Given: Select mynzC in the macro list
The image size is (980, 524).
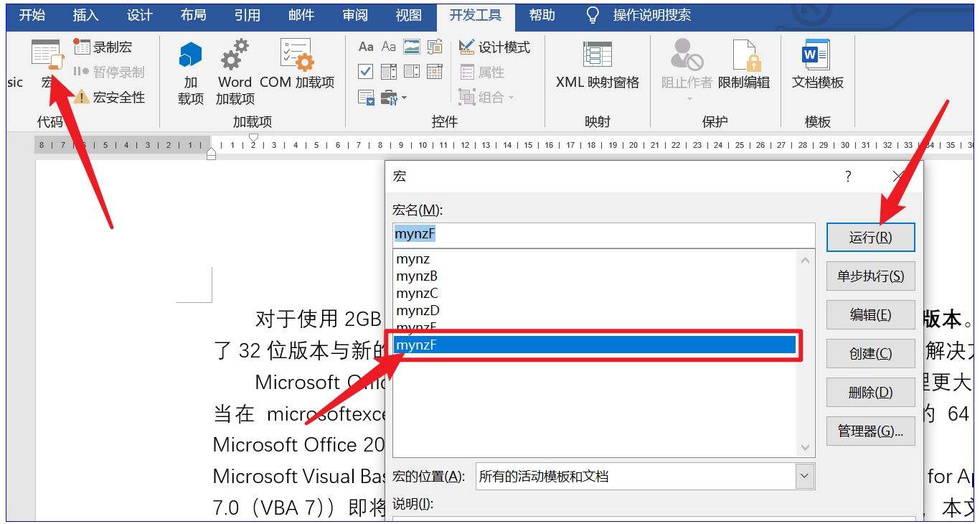Looking at the screenshot, I should [x=417, y=294].
